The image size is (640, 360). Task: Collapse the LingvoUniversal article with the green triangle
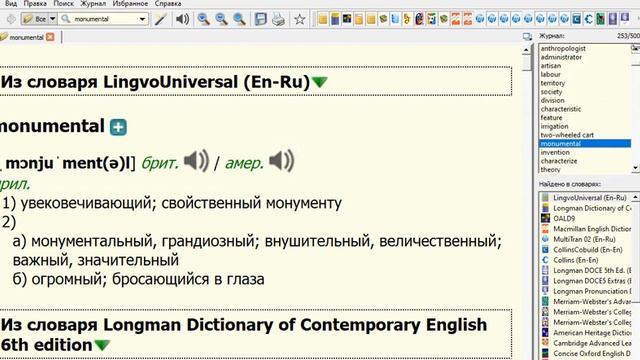[x=320, y=82]
